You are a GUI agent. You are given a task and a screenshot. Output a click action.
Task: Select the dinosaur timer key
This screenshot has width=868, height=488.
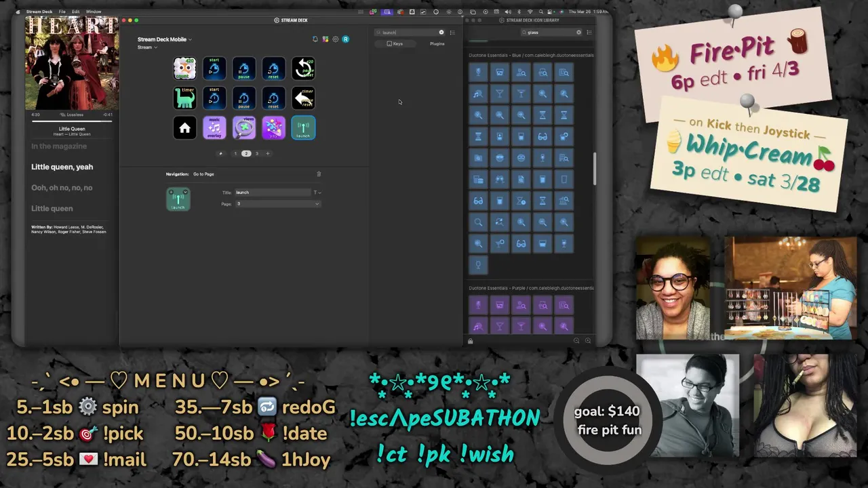[x=184, y=98]
